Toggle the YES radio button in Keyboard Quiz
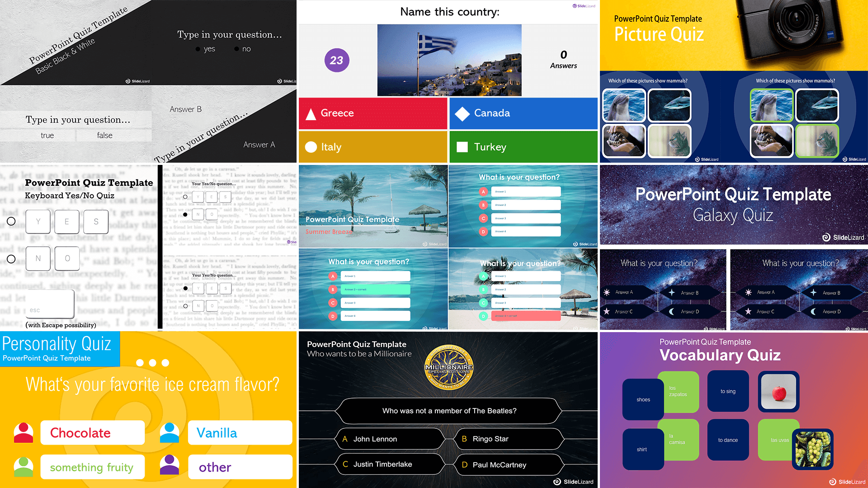Image resolution: width=868 pixels, height=488 pixels. (x=11, y=221)
